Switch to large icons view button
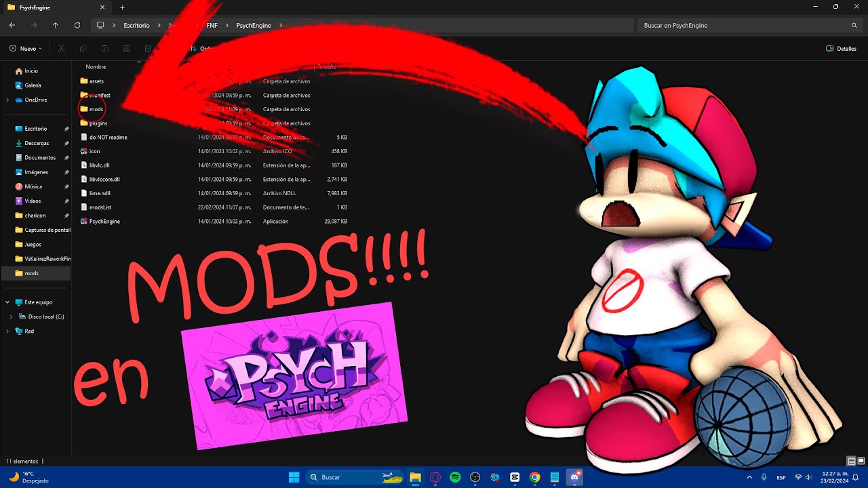Viewport: 868px width, 488px height. [861, 462]
